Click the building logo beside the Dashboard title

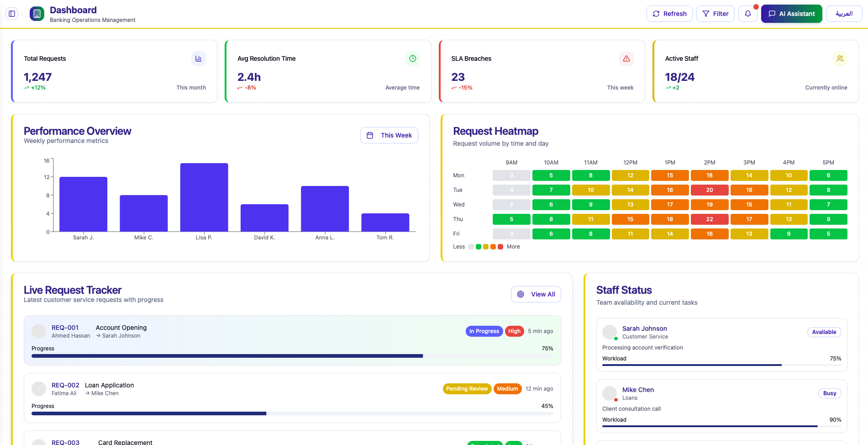coord(37,14)
